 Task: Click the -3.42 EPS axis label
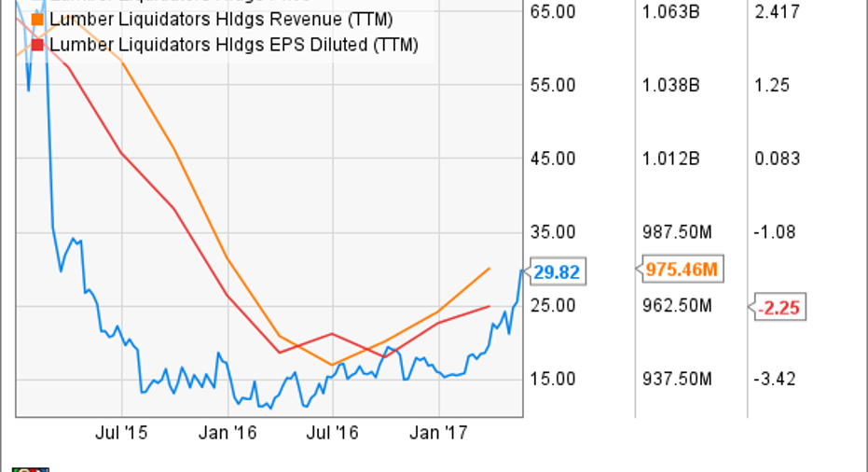[x=775, y=379]
